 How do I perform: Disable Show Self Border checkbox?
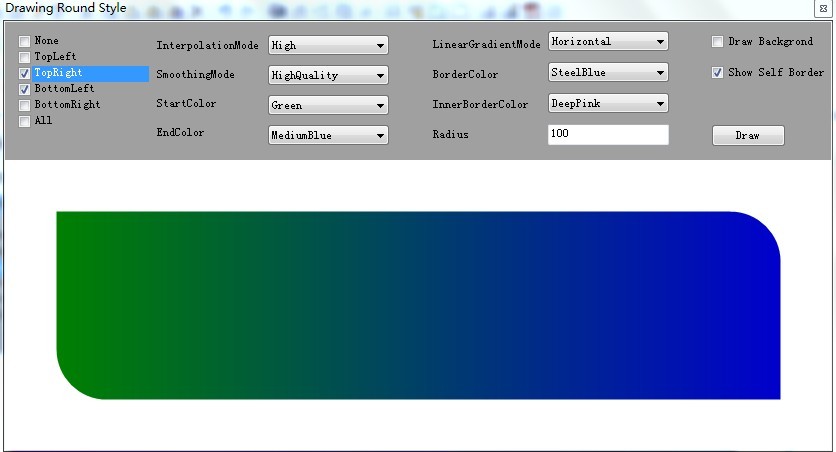(718, 72)
